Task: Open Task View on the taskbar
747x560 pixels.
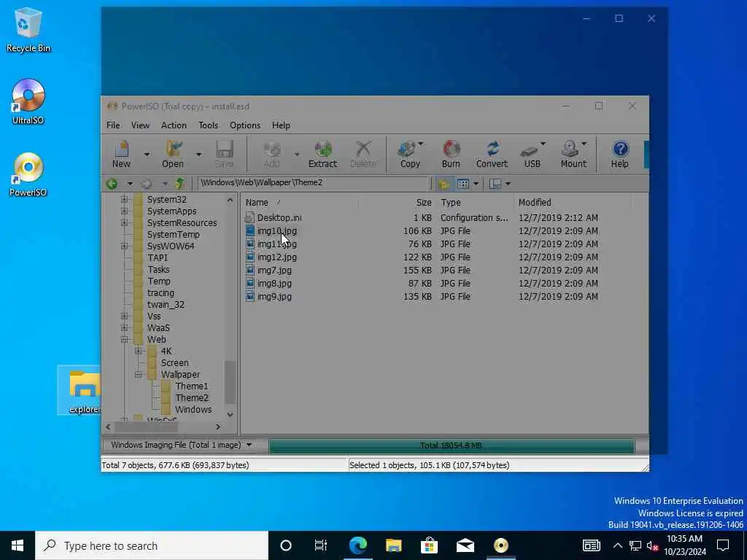Action: tap(321, 545)
